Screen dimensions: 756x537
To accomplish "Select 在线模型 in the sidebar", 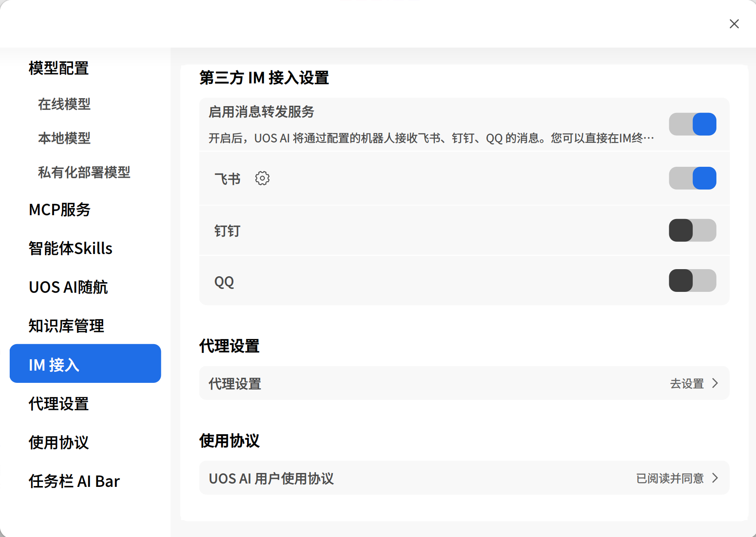I will (x=64, y=105).
